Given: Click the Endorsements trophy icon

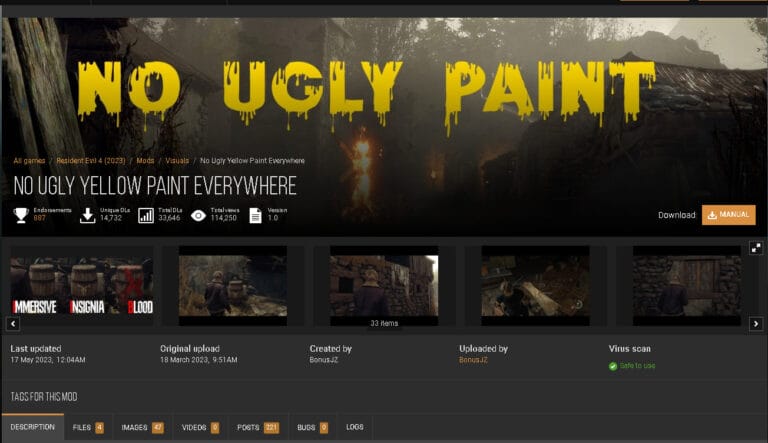Looking at the screenshot, I should 21,215.
